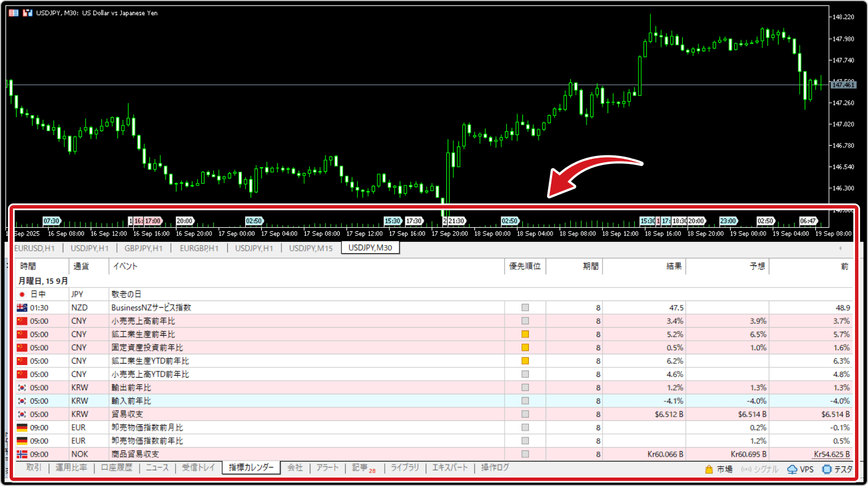This screenshot has height=486, width=868.
Task: Open the 市場 market shopping bag icon
Action: [x=709, y=469]
